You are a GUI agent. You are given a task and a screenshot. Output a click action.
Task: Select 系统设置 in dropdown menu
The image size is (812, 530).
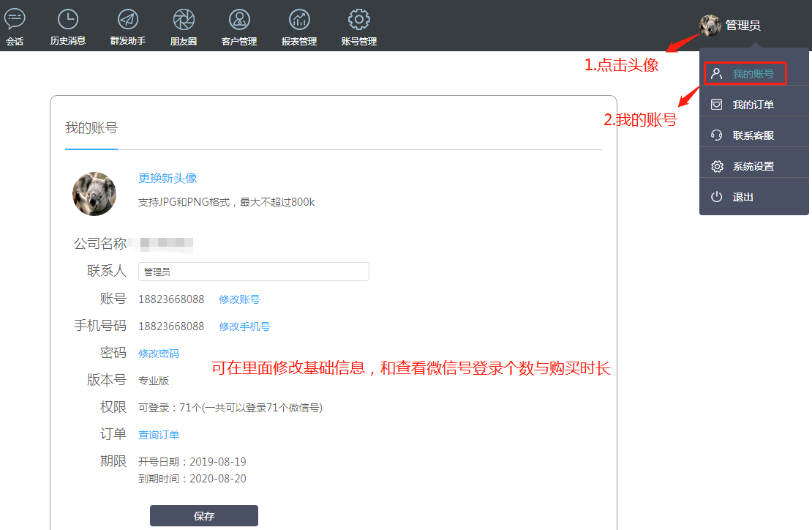pyautogui.click(x=753, y=166)
